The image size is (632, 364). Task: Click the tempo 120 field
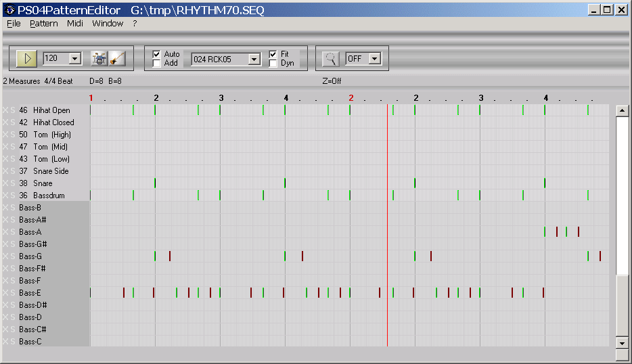pos(55,58)
